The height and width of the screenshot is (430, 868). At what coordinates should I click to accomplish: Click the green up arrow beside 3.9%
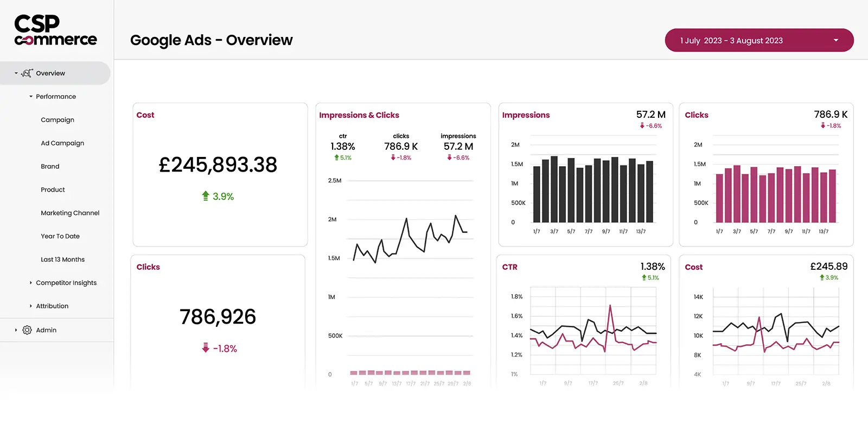point(206,196)
